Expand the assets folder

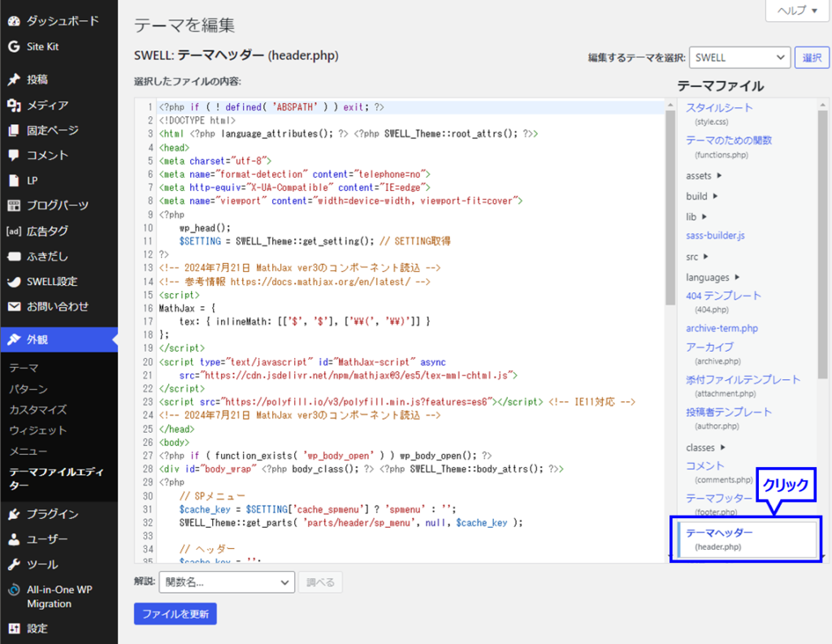coord(704,175)
